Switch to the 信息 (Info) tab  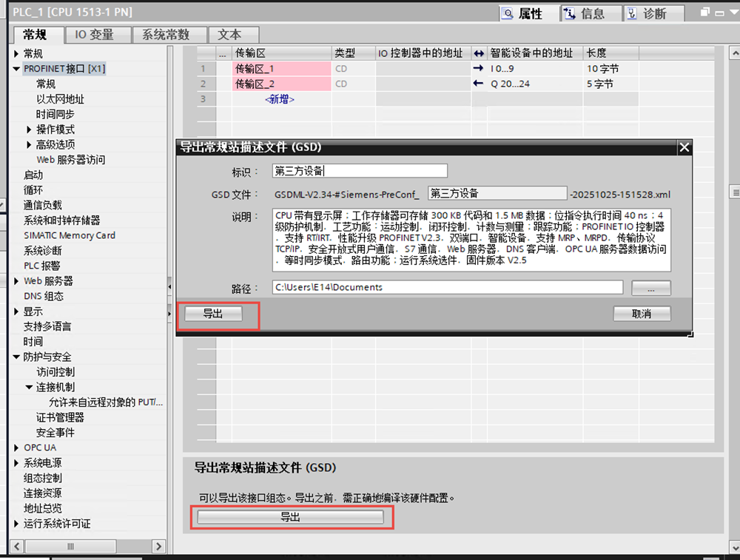[x=585, y=13]
